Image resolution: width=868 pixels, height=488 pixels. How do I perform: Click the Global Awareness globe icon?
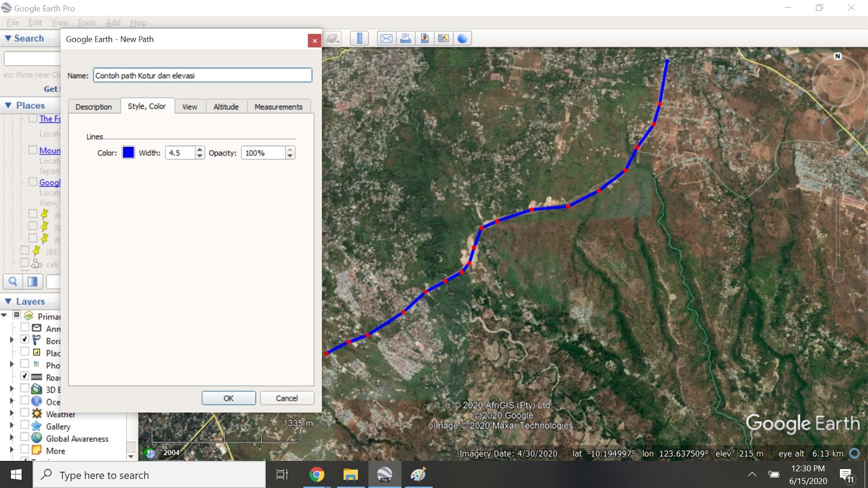point(37,438)
